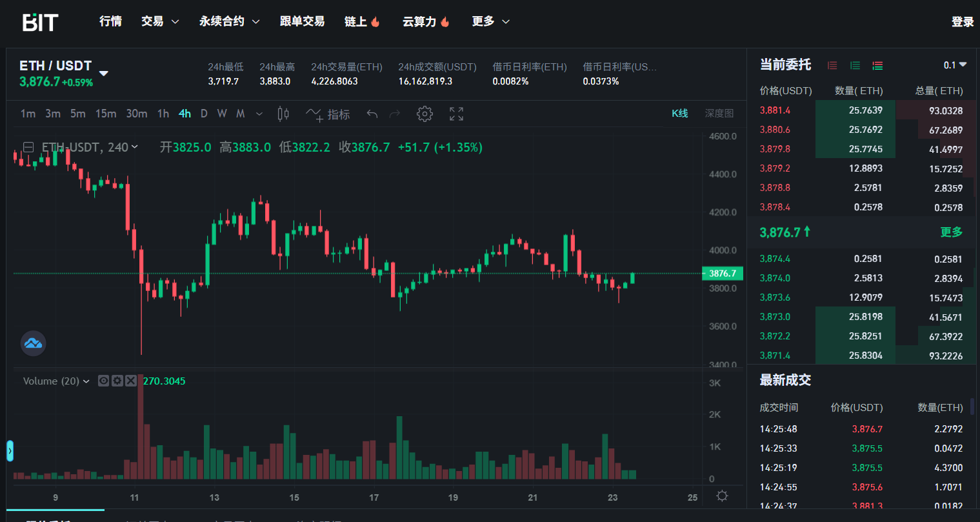This screenshot has width=980, height=522.
Task: Show only sell orders in order book
Action: [832, 65]
